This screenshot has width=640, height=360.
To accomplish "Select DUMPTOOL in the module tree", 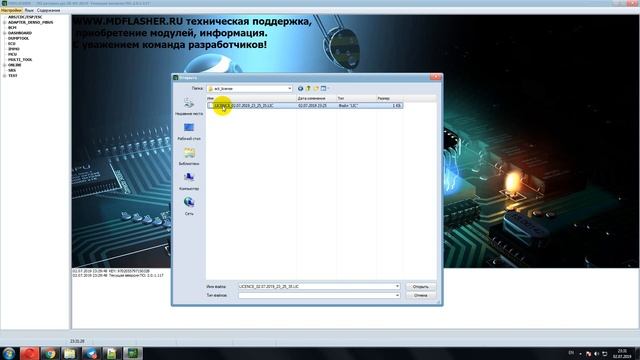I will pyautogui.click(x=18, y=38).
